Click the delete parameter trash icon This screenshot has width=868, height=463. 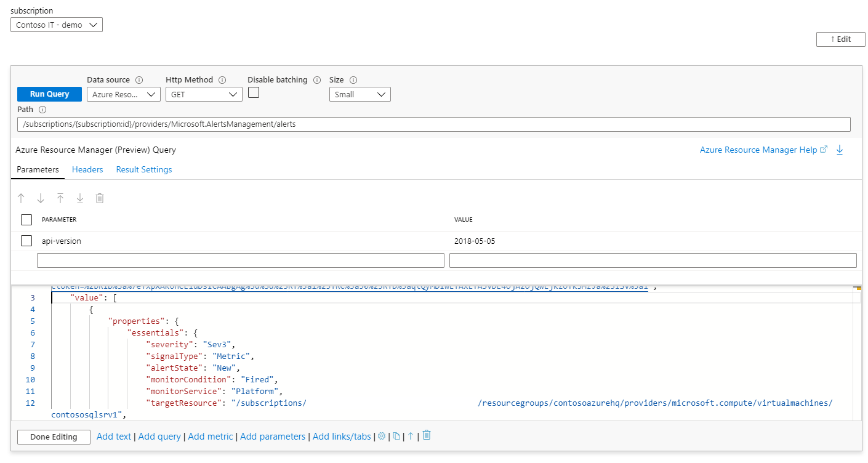pyautogui.click(x=100, y=198)
